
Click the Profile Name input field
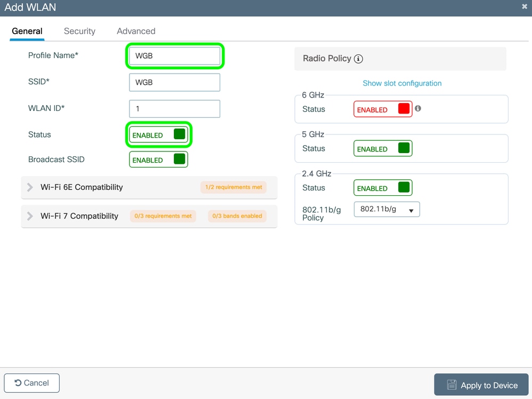[x=175, y=55]
